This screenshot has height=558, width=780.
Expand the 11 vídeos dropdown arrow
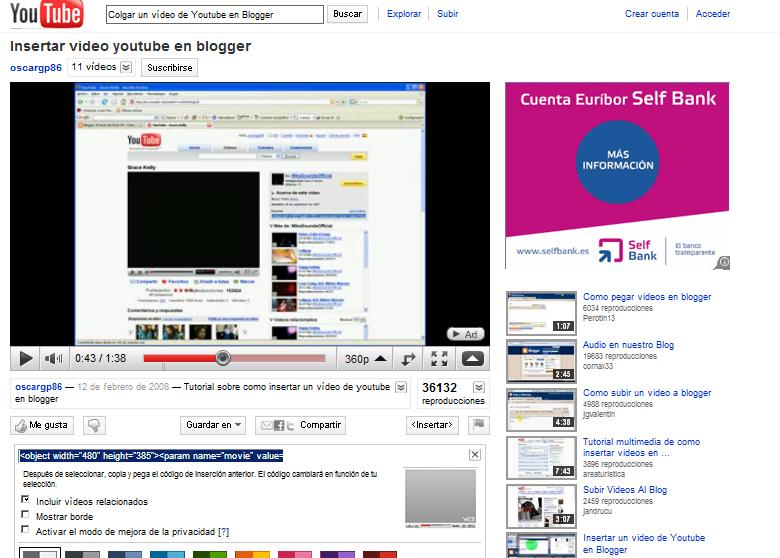(x=126, y=67)
